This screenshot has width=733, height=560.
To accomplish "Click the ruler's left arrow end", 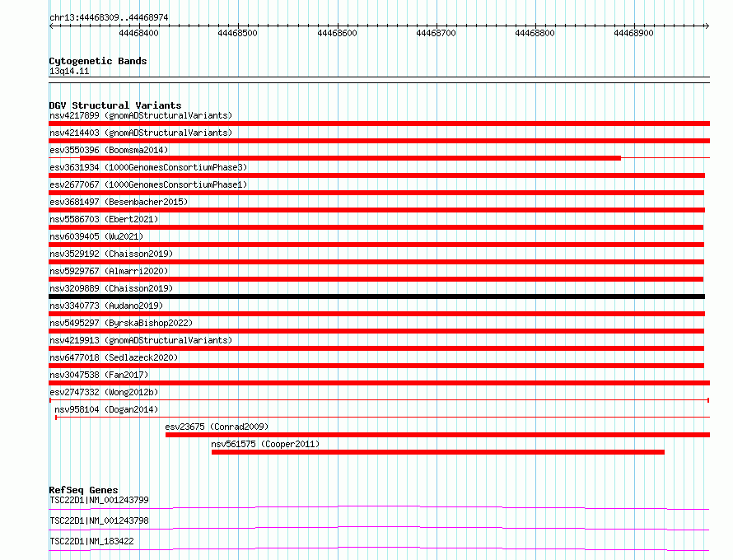I will (x=51, y=26).
